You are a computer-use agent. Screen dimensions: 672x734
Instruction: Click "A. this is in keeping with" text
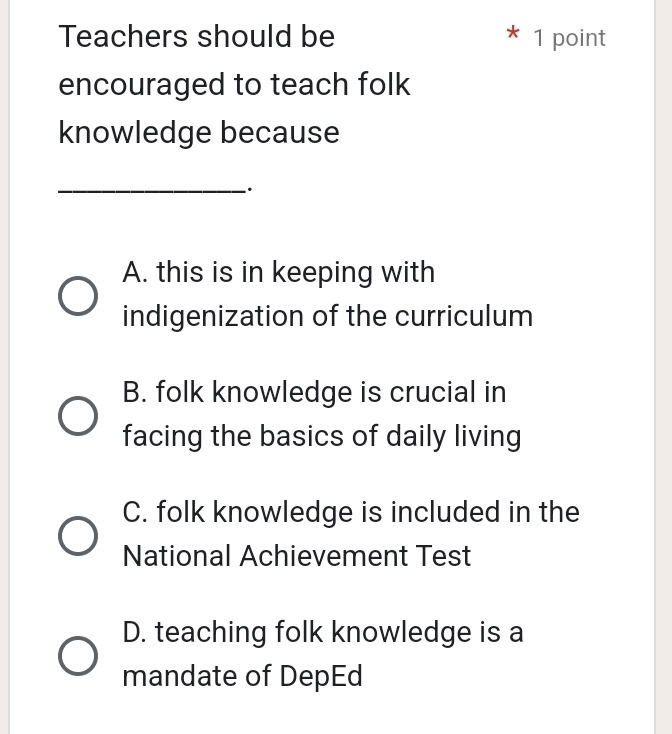[x=278, y=272]
